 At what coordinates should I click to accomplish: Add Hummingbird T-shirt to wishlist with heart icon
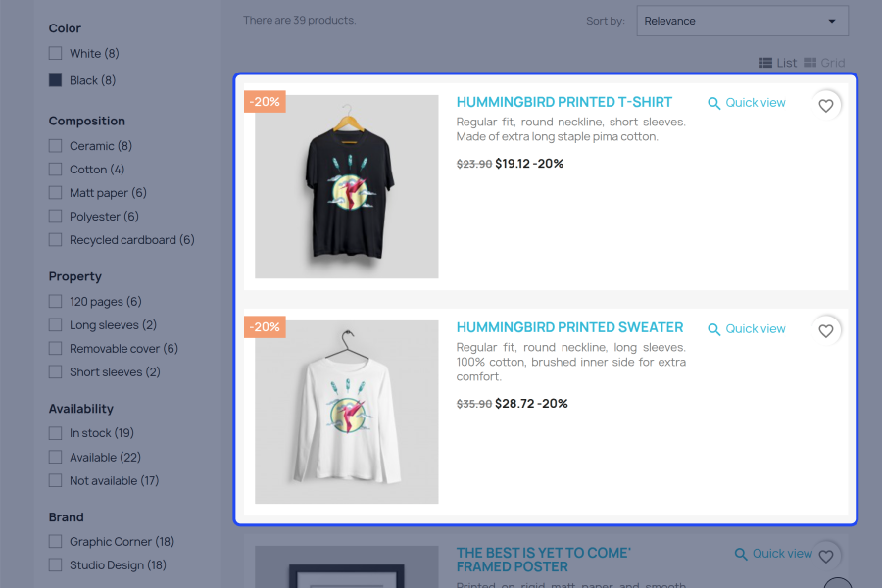pyautogui.click(x=825, y=105)
